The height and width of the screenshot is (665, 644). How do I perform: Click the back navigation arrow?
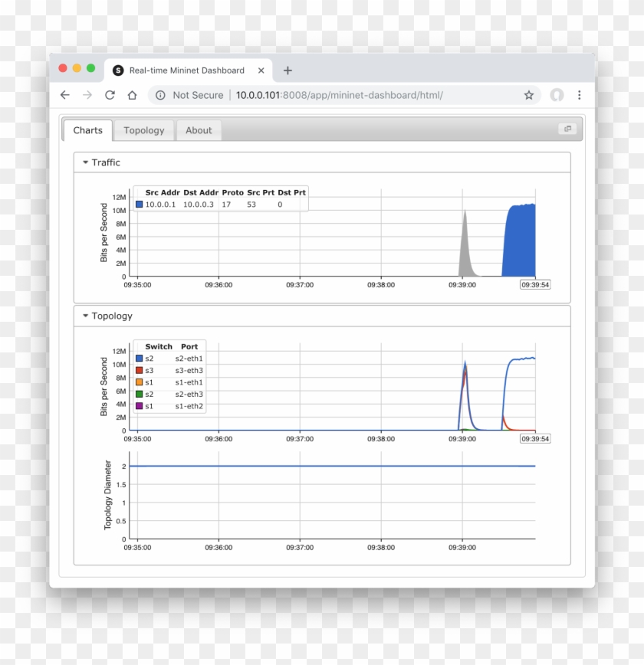pyautogui.click(x=64, y=94)
